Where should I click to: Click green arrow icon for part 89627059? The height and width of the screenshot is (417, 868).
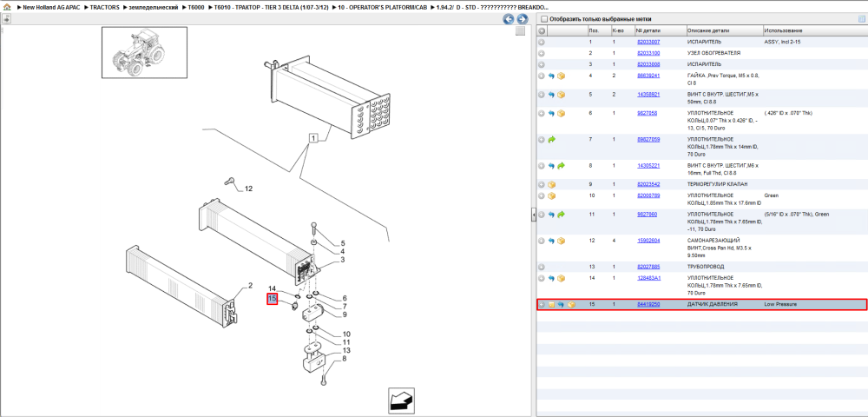tap(551, 140)
